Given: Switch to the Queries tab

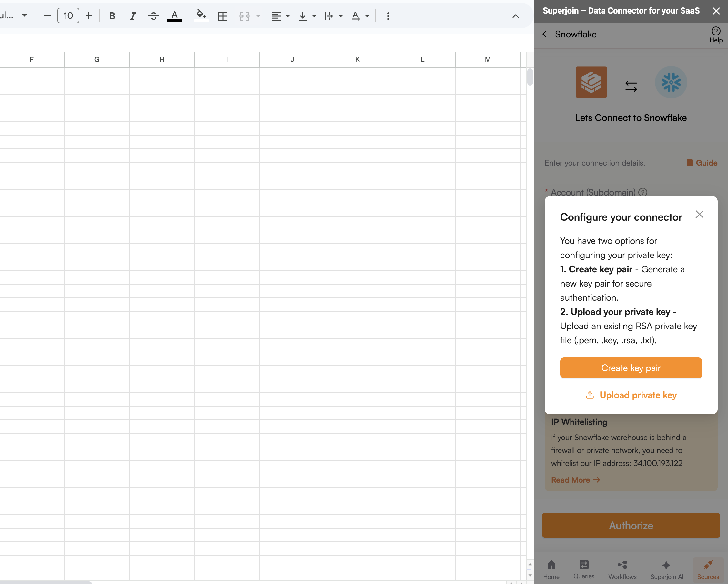Looking at the screenshot, I should (x=583, y=569).
